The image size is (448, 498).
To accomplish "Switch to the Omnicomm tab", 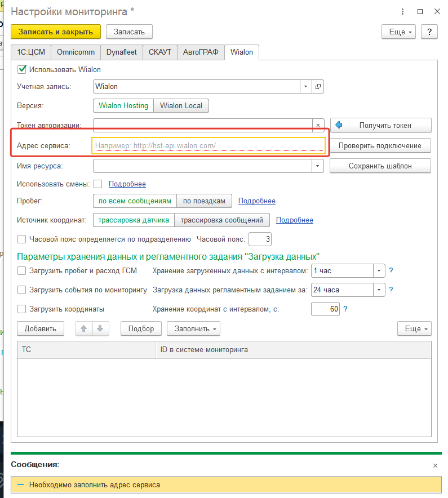I will 76,52.
